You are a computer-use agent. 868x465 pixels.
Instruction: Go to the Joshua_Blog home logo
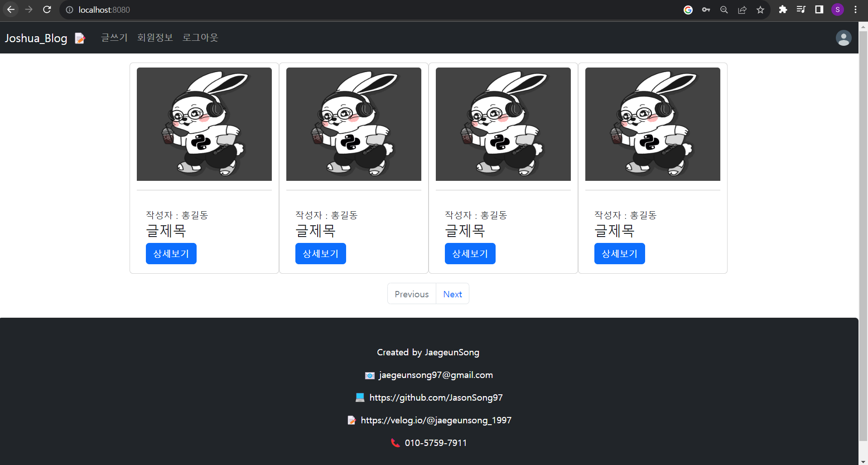[36, 38]
